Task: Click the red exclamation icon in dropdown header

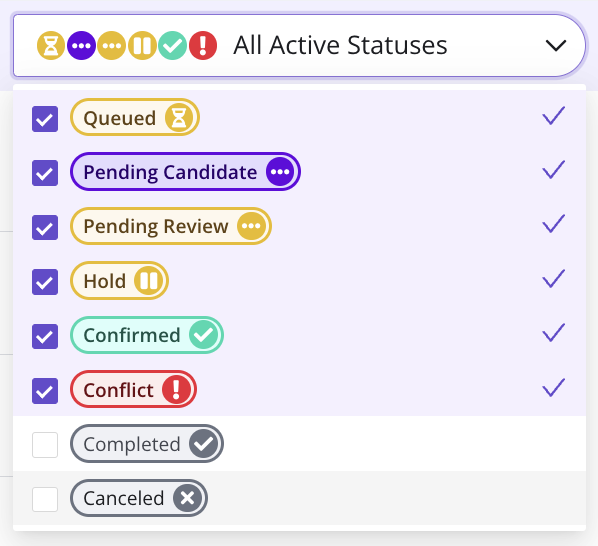Action: point(203,46)
